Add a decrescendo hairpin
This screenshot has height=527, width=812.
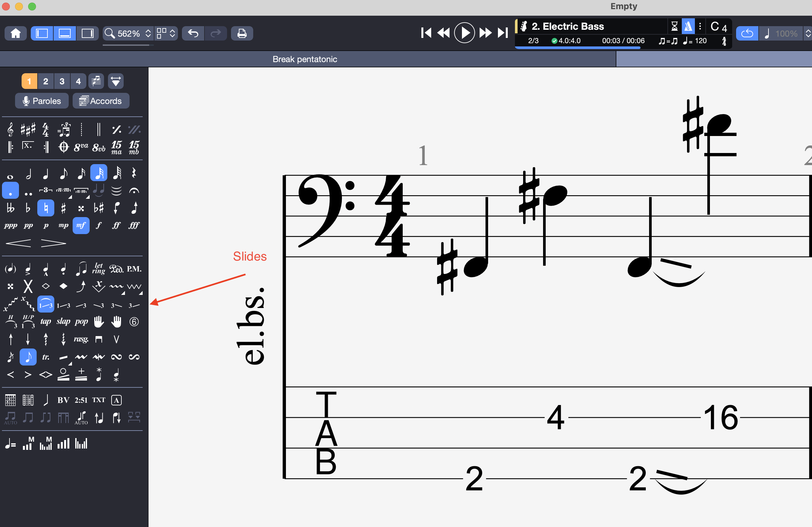[x=54, y=243]
